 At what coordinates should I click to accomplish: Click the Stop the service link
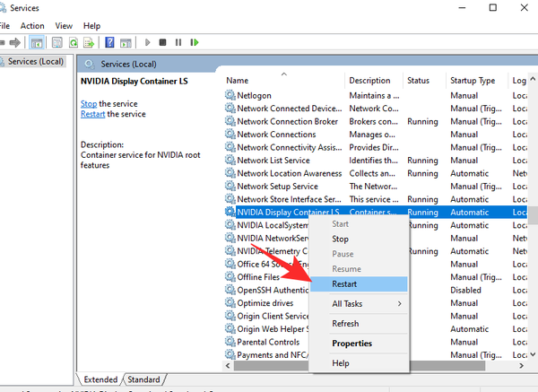[89, 104]
